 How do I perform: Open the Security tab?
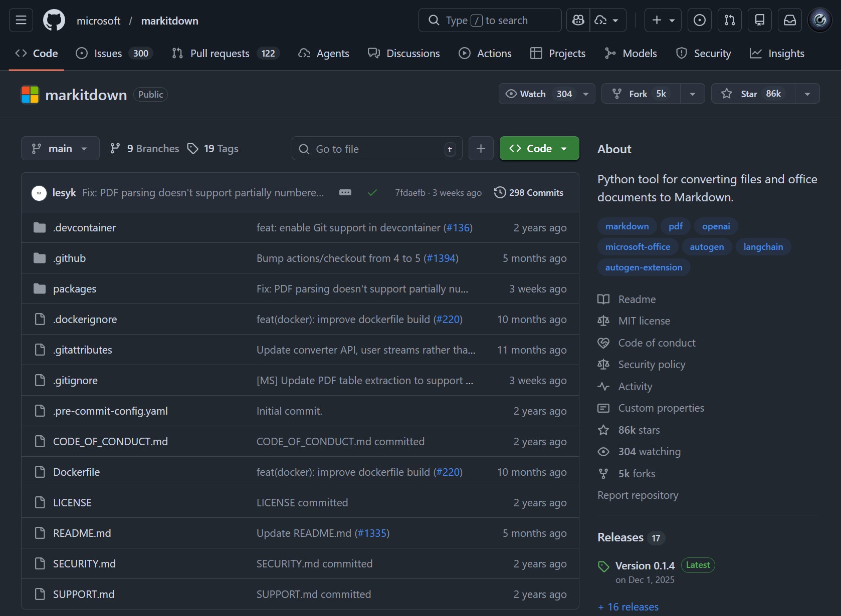[x=704, y=53]
